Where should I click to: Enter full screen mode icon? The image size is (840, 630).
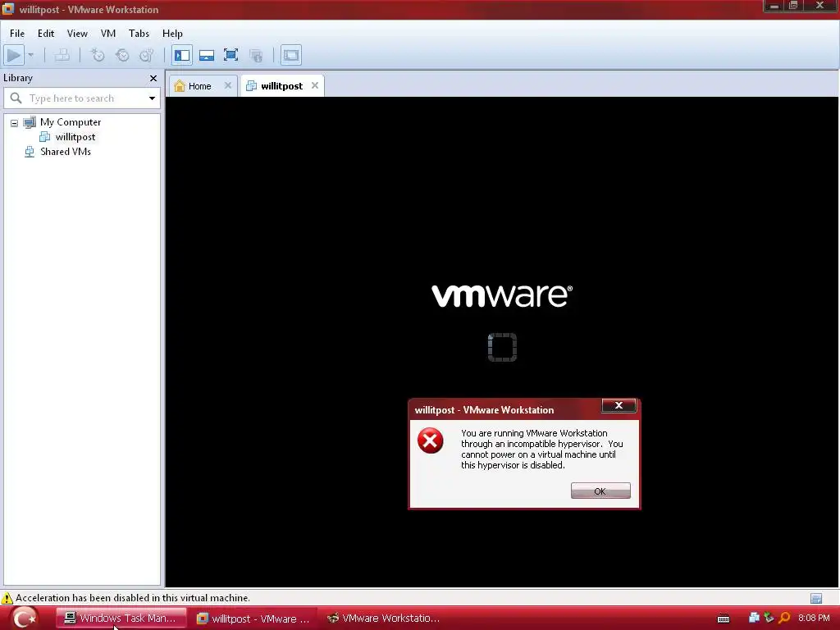[x=231, y=55]
